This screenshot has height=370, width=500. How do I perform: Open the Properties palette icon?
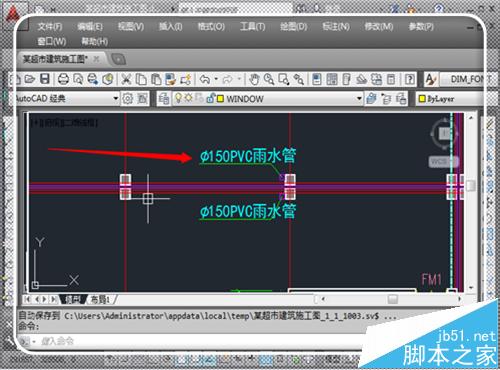point(317,79)
